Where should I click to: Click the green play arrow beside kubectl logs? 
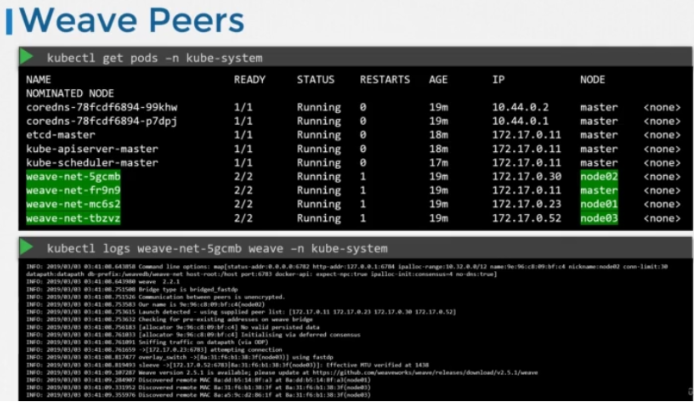(26, 247)
